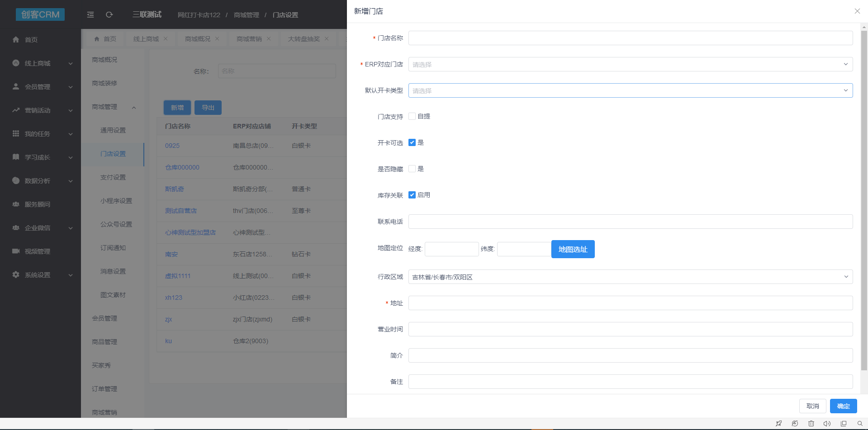868x430 pixels.
Task: Click the 我的任务 grid icon in the sidebar
Action: click(16, 133)
